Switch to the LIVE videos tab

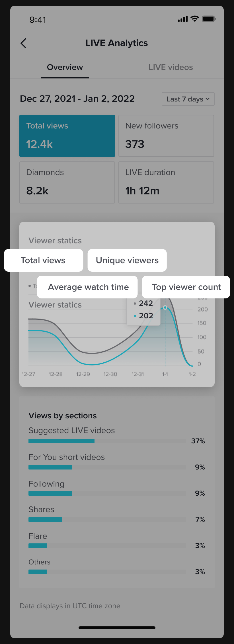point(171,67)
